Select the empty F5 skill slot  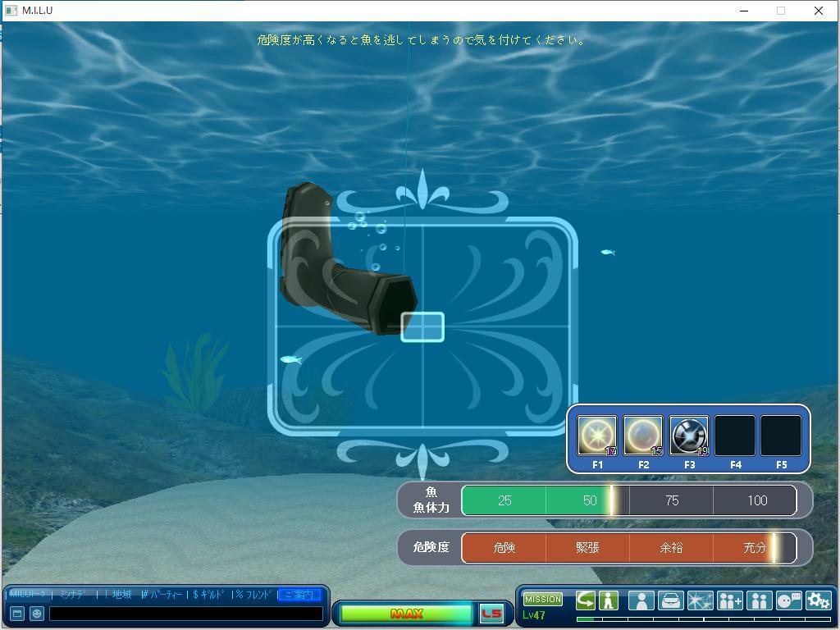[x=781, y=436]
